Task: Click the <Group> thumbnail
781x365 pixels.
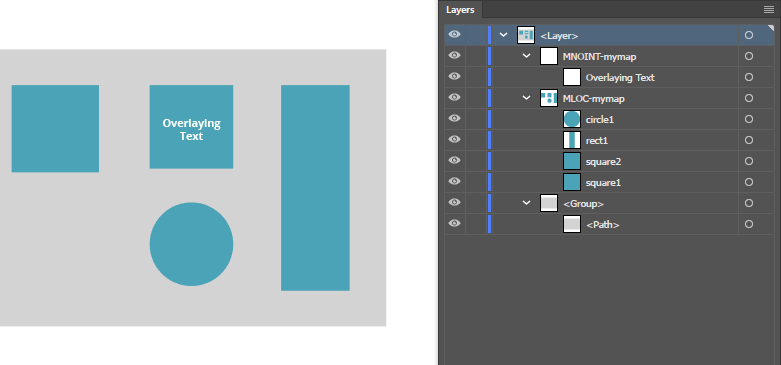Action: pos(549,203)
